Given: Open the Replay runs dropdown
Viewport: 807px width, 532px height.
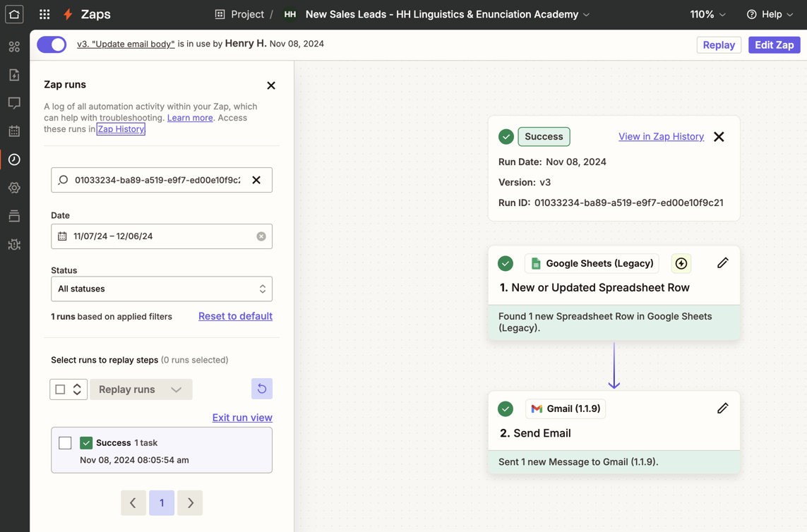Looking at the screenshot, I should coord(141,389).
